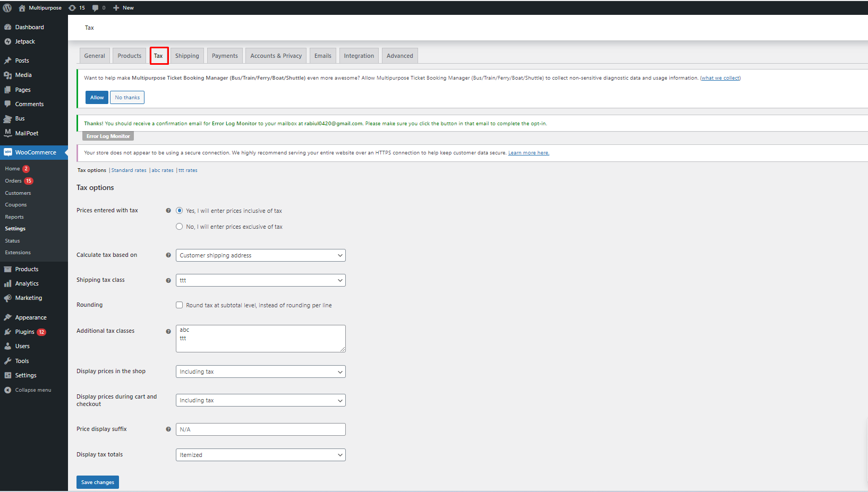This screenshot has height=492, width=868.
Task: Open the 'Calculate tax based on' dropdown
Action: [260, 255]
